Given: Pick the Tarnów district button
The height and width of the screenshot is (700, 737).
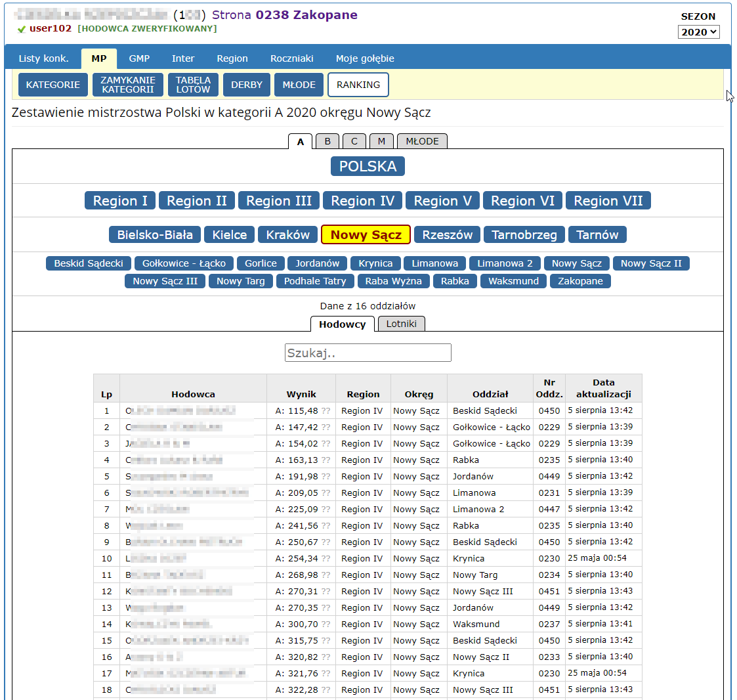Looking at the screenshot, I should (597, 235).
